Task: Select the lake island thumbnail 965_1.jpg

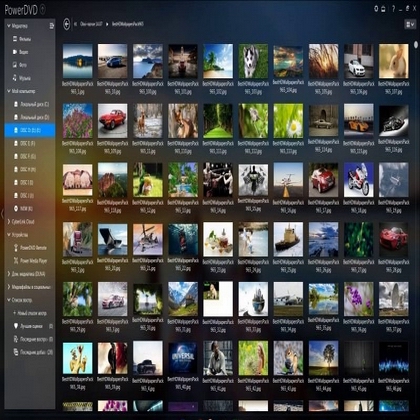Action: coord(78,61)
